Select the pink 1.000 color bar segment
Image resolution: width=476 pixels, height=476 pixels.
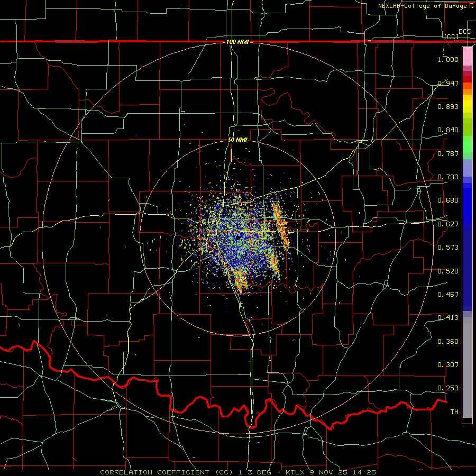tap(467, 56)
